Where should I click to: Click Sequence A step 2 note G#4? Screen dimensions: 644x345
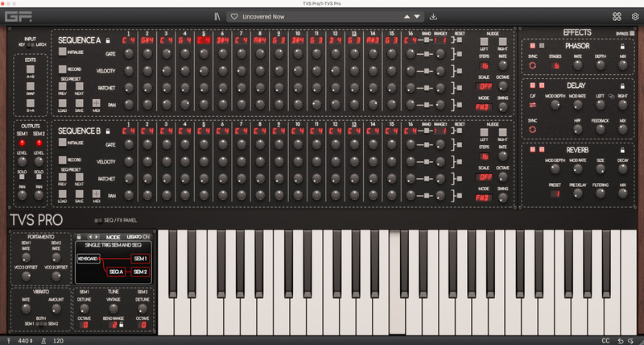[147, 40]
